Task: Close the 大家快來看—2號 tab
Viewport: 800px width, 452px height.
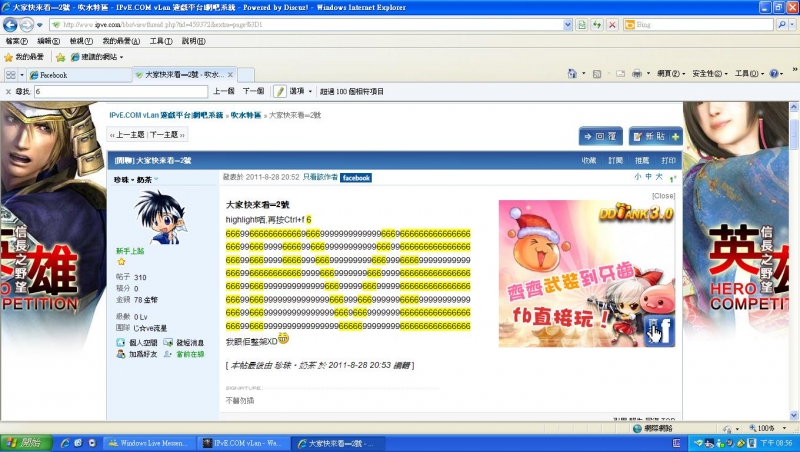Action: (230, 74)
